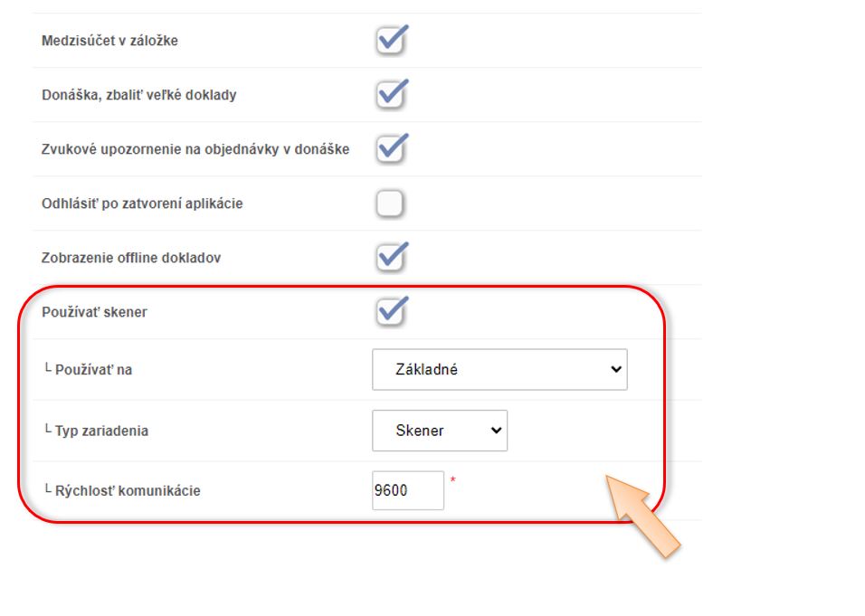Click the Rýchlosť komunikácie label text

[x=128, y=490]
